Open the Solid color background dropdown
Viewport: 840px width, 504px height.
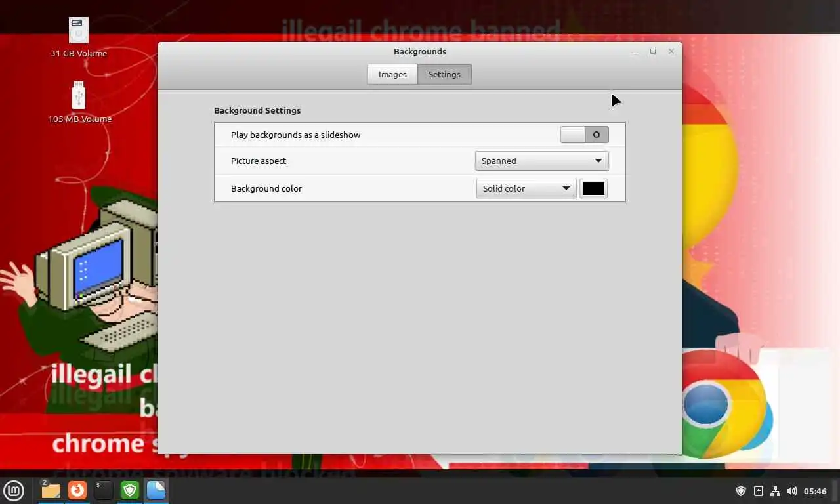(x=526, y=188)
